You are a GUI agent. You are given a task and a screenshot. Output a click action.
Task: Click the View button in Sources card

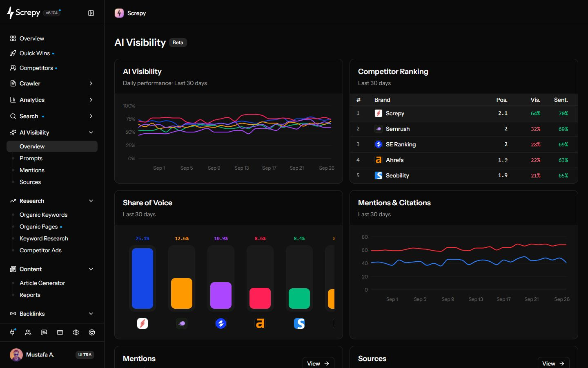553,363
